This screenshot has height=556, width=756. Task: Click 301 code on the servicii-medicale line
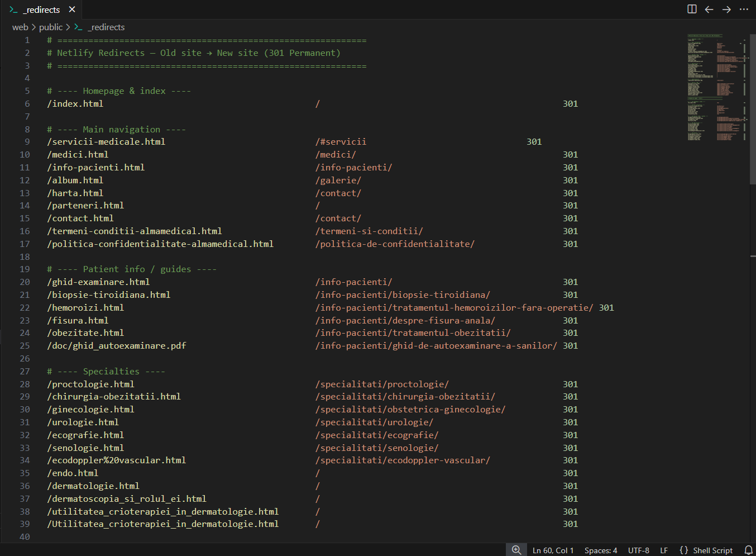(x=534, y=142)
